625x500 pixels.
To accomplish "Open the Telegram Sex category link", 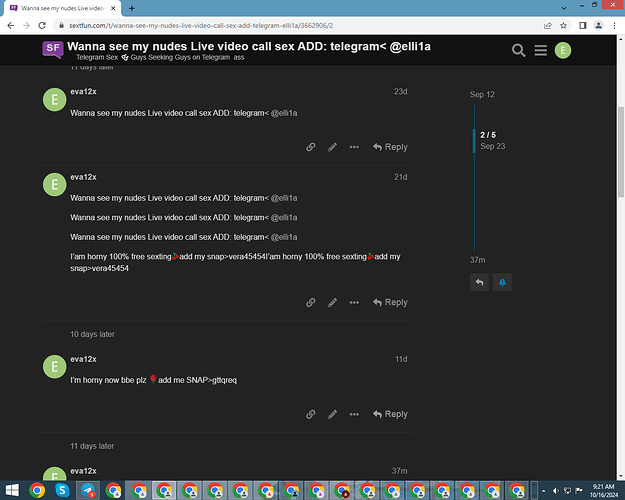I will point(97,57).
